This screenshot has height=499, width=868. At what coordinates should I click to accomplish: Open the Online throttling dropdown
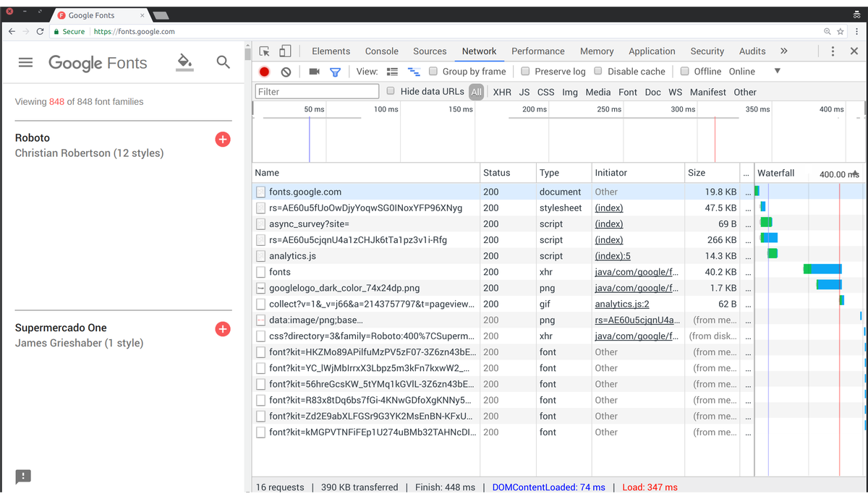pos(754,72)
